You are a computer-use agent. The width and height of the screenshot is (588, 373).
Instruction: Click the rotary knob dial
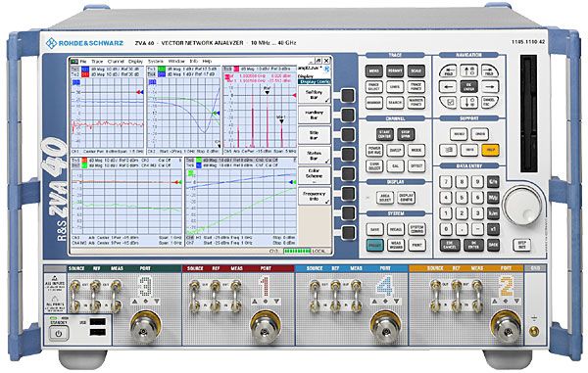522,206
